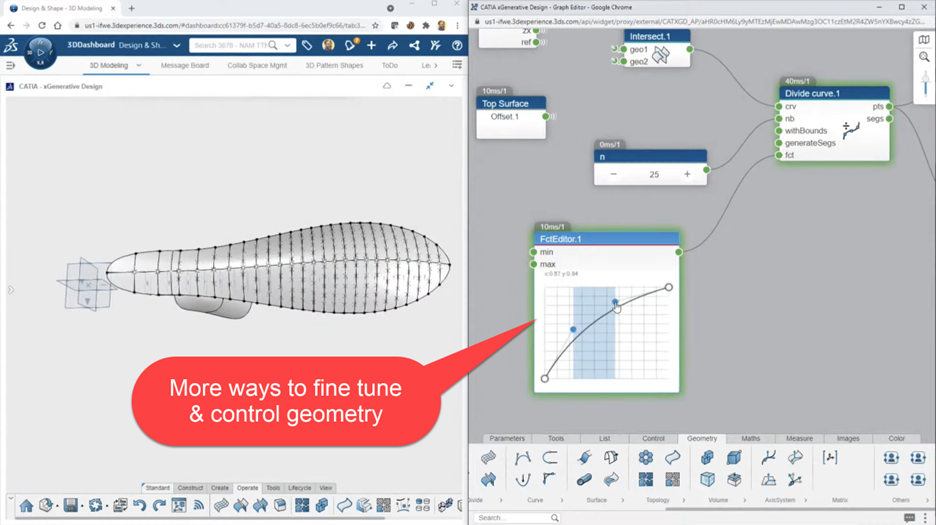Decrease the n value with minus
Screen dimensions: 936x525
click(x=614, y=174)
